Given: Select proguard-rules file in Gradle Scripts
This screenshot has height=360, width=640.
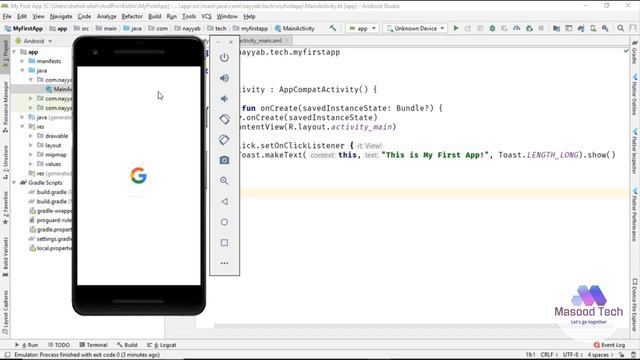Looking at the screenshot, I should [50, 220].
